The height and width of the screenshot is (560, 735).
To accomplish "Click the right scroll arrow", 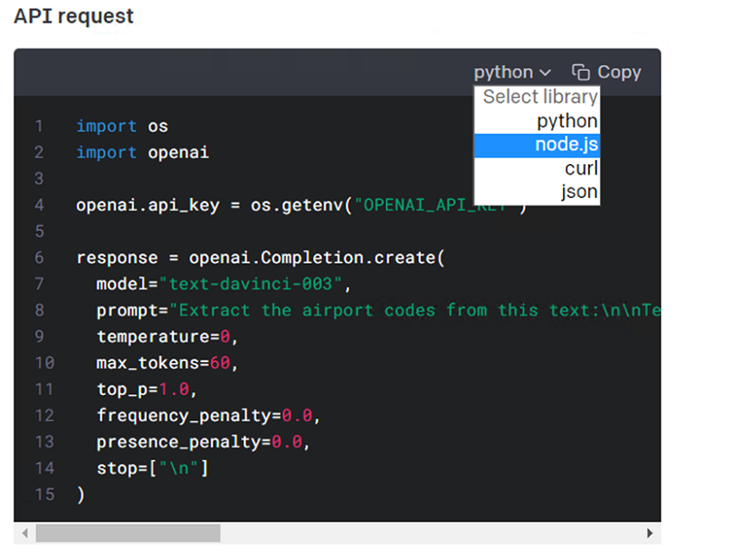I will 650,533.
